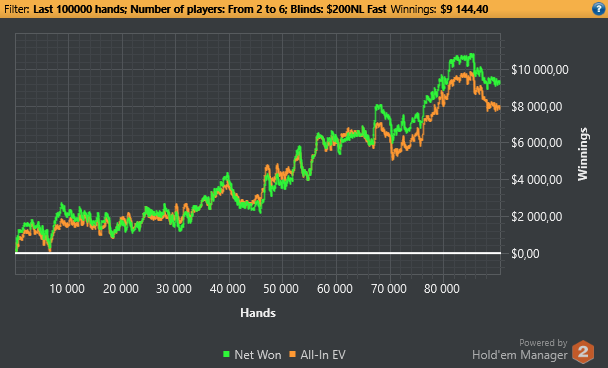Click the 70 000 hands axis label

389,289
